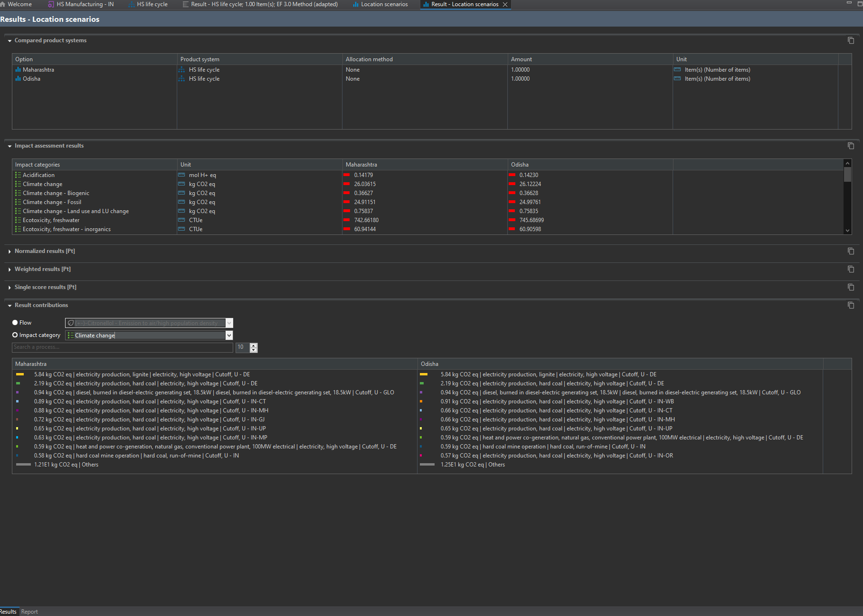The width and height of the screenshot is (863, 616).
Task: Click copy icon in Normalized results section
Action: tap(851, 251)
